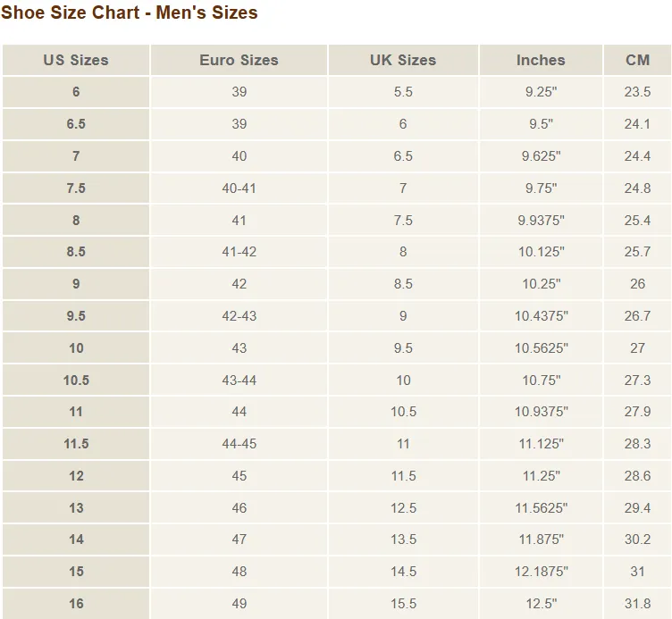Click the Shoe Size Chart title heading
This screenshot has height=619, width=672.
pyautogui.click(x=129, y=13)
